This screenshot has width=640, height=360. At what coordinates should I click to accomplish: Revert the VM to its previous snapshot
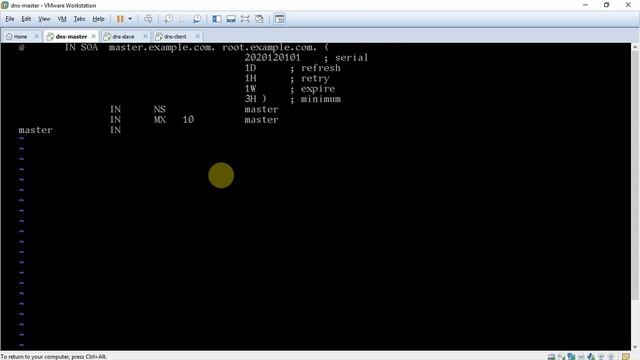click(x=182, y=19)
